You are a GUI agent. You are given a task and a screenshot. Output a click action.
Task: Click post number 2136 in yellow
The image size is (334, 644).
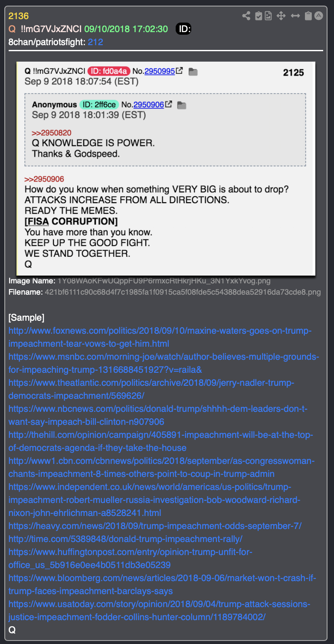[x=19, y=16]
